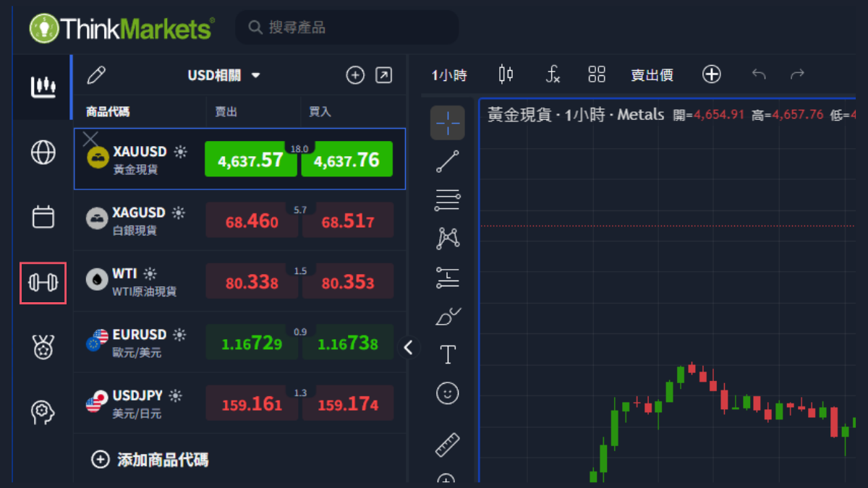Select the EURUSD 歐元/美元 row

(239, 343)
